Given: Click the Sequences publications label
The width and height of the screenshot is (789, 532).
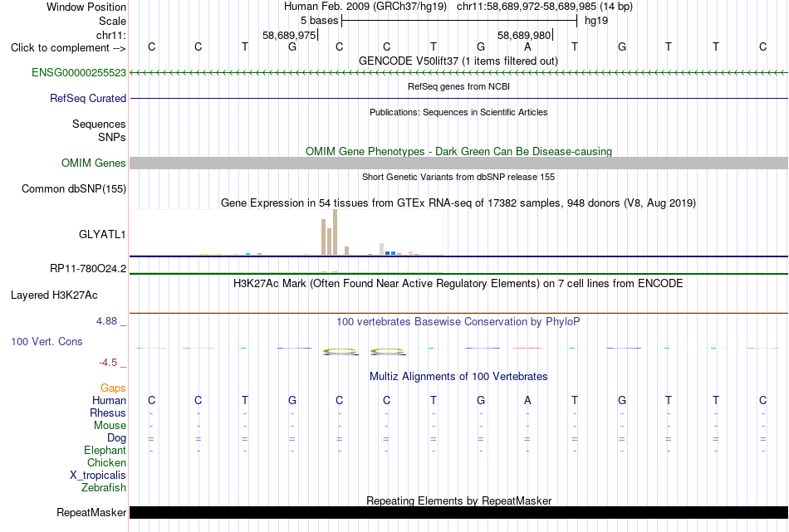Looking at the screenshot, I should tap(99, 124).
